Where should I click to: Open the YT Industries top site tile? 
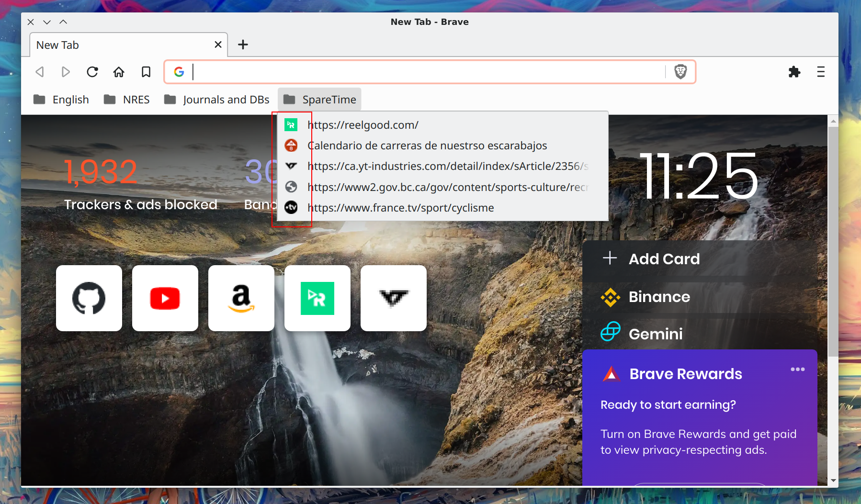[x=394, y=298]
